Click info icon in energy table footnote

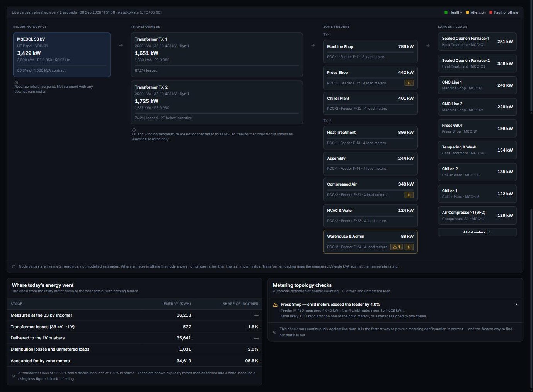14,376
